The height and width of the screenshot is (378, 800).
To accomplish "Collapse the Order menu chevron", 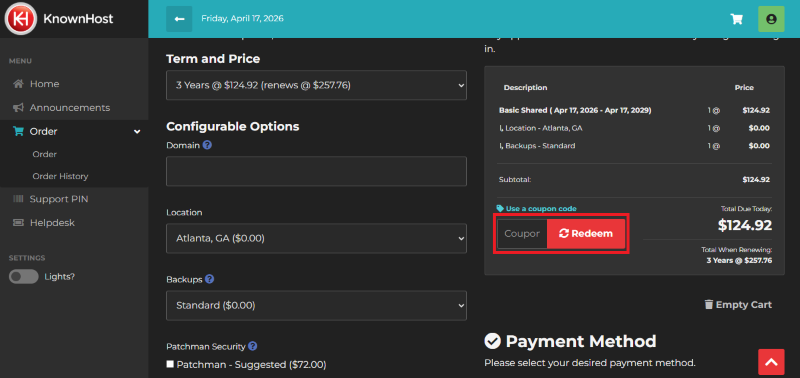I will click(x=137, y=132).
